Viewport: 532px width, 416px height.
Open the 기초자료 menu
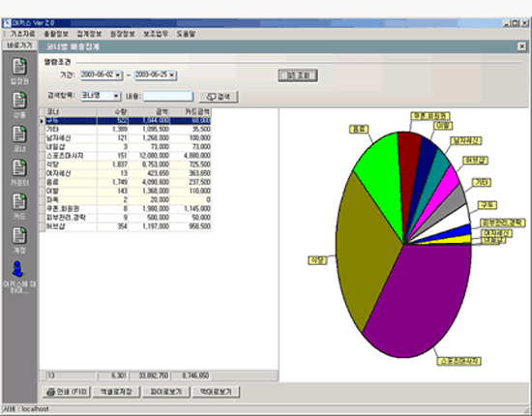click(22, 34)
